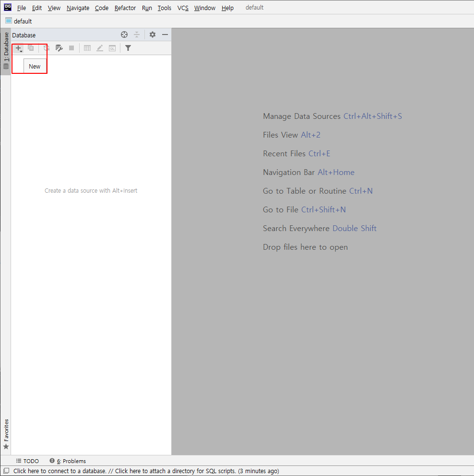Click 'Navigation Bar Alt+Home' hint text
Viewport: 474px width, 476px height.
tap(308, 172)
